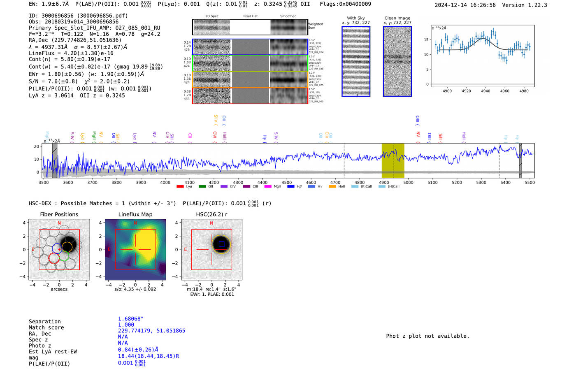Click the emission line fit plot
This screenshot has height=392, width=576.
click(x=483, y=57)
